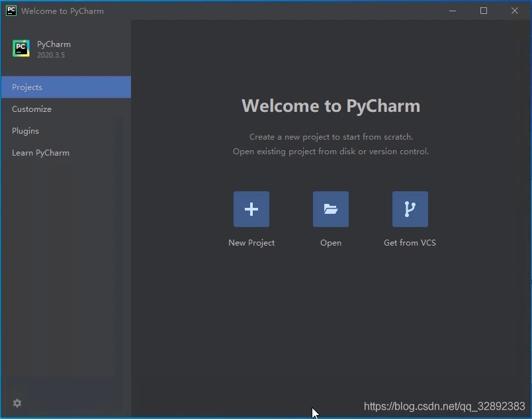Close the Welcome to PyCharm window
532x419 pixels.
click(x=515, y=11)
